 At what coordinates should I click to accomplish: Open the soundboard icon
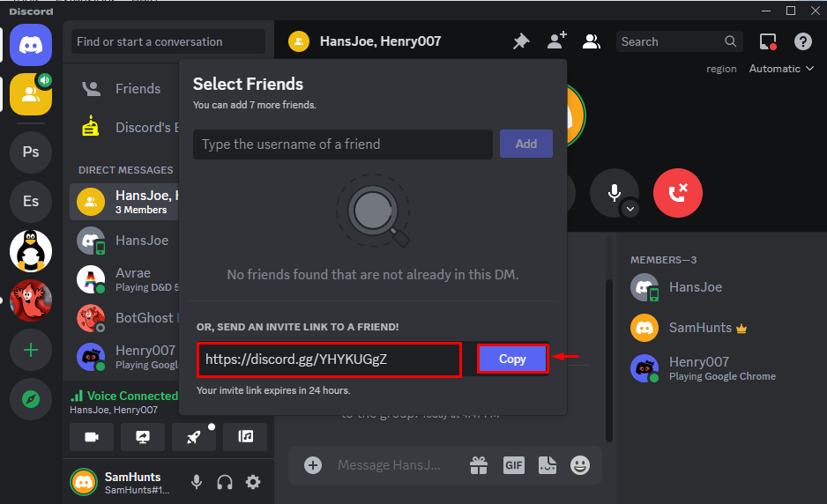click(245, 437)
